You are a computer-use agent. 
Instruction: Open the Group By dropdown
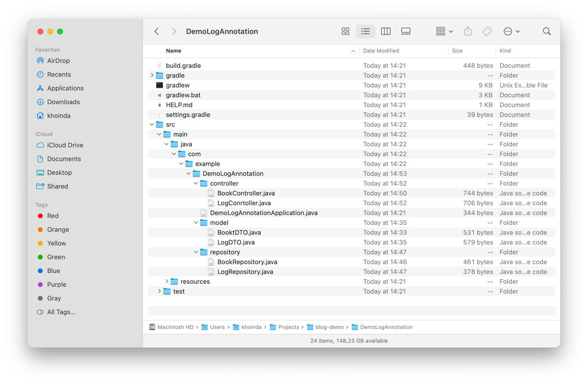point(444,31)
